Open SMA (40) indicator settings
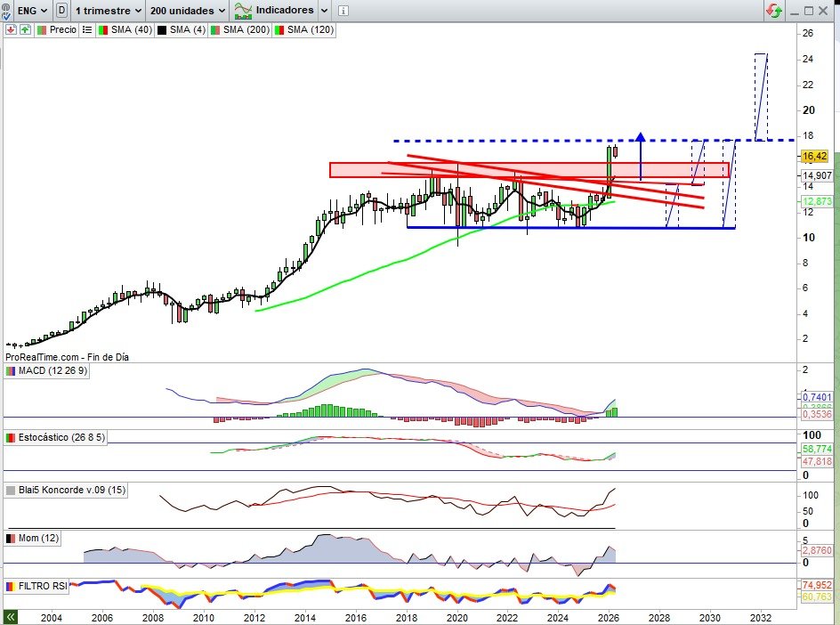 click(125, 29)
